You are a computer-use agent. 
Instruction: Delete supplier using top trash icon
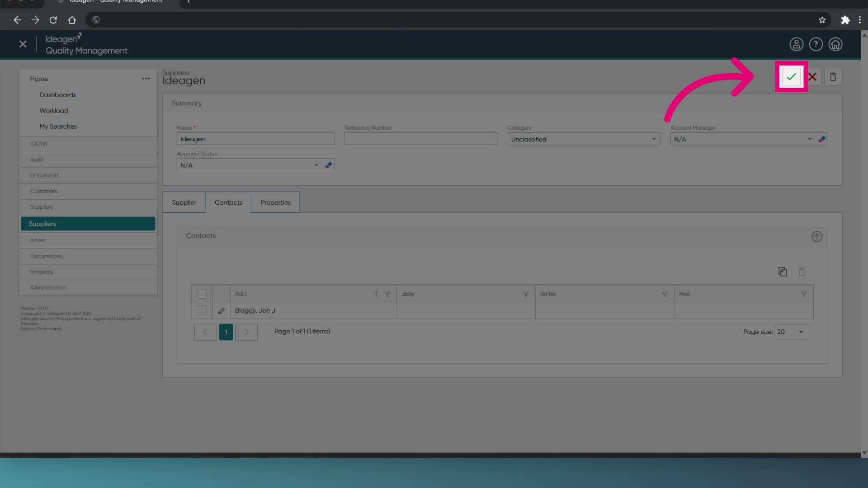pyautogui.click(x=833, y=77)
